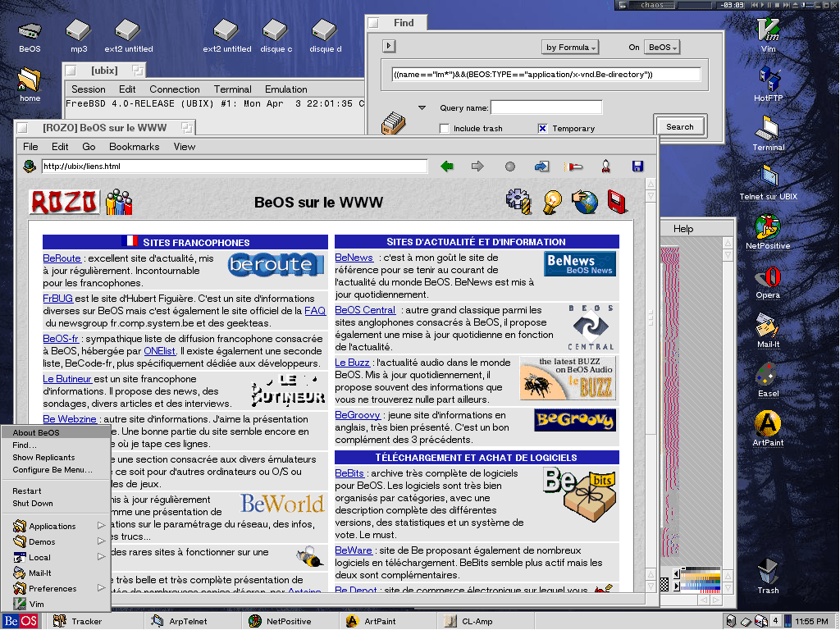Follow the BeRoute link

pos(62,258)
